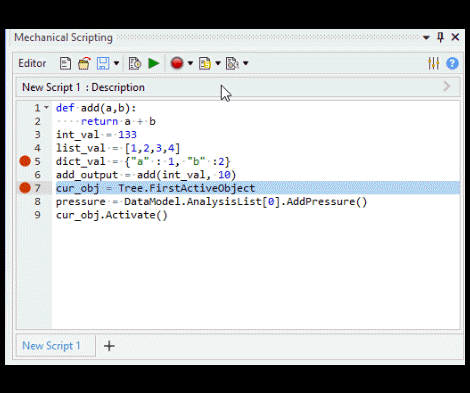Screen dimensions: 470x393
Task: Pin the Mechanical Scripting panel
Action: pos(440,37)
